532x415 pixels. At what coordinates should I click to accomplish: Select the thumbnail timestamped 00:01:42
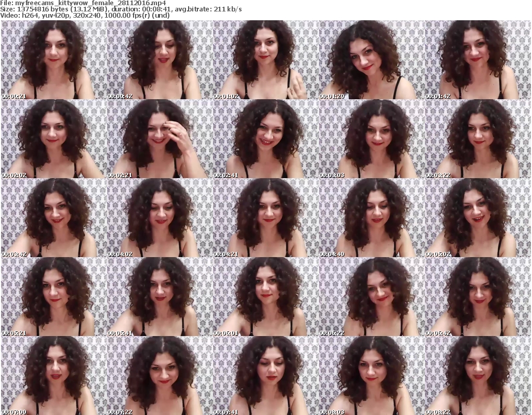coord(477,60)
